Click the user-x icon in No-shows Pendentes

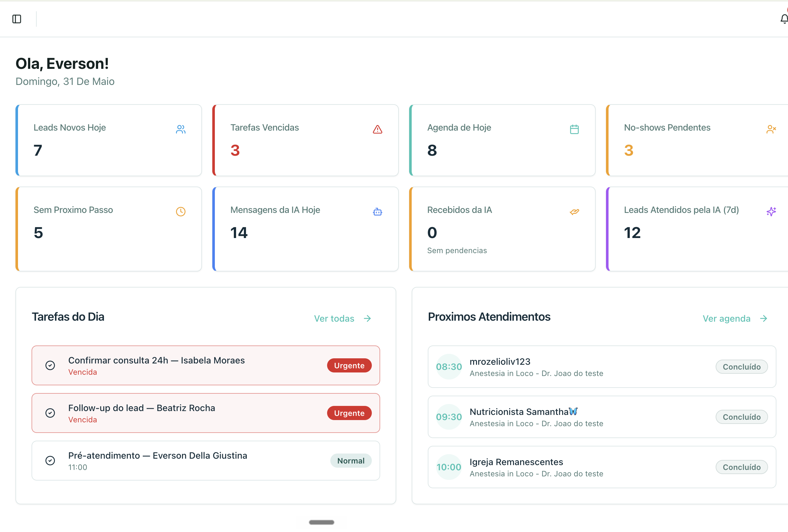(771, 129)
